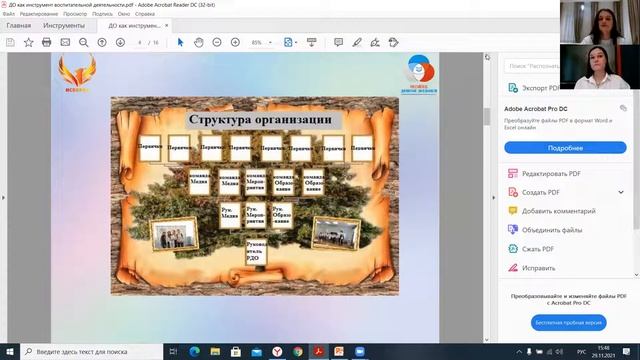The width and height of the screenshot is (640, 360).
Task: Click the right group photo on slide
Action: point(336,233)
